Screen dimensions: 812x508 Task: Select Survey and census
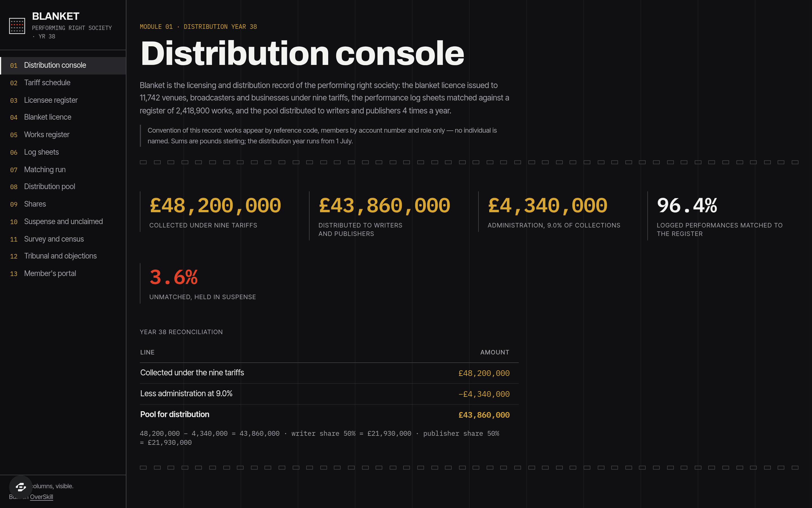click(x=63, y=239)
